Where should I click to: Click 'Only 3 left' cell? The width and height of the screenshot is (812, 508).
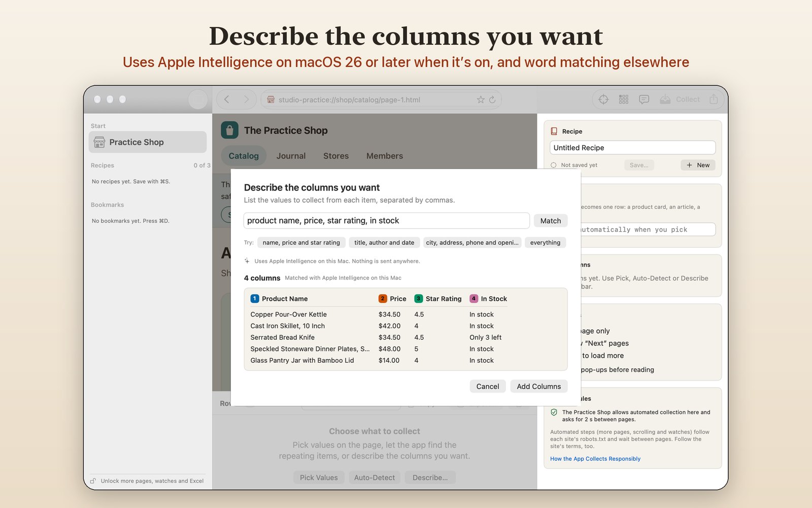pos(485,337)
